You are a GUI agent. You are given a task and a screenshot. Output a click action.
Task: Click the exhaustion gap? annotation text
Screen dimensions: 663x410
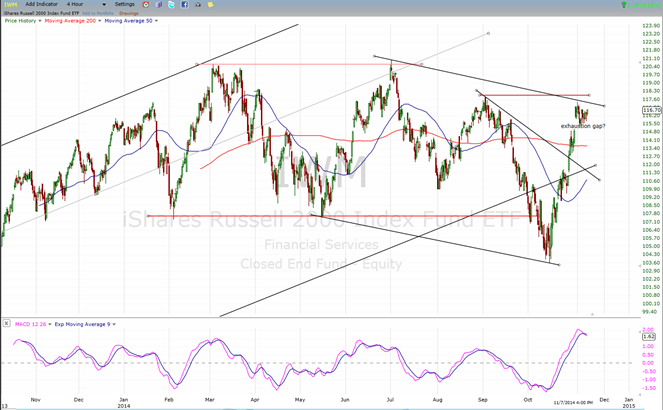pyautogui.click(x=583, y=126)
